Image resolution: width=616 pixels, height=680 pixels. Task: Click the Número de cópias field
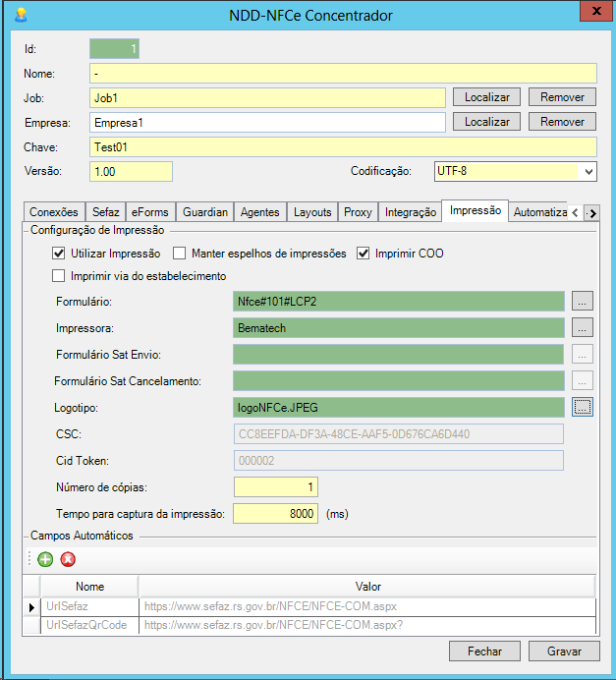pyautogui.click(x=276, y=487)
